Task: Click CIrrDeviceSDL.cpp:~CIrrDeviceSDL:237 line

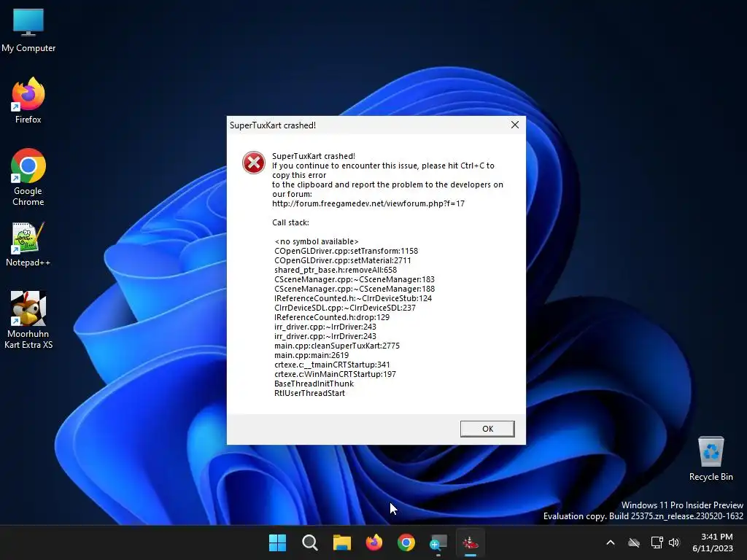Action: [345, 308]
